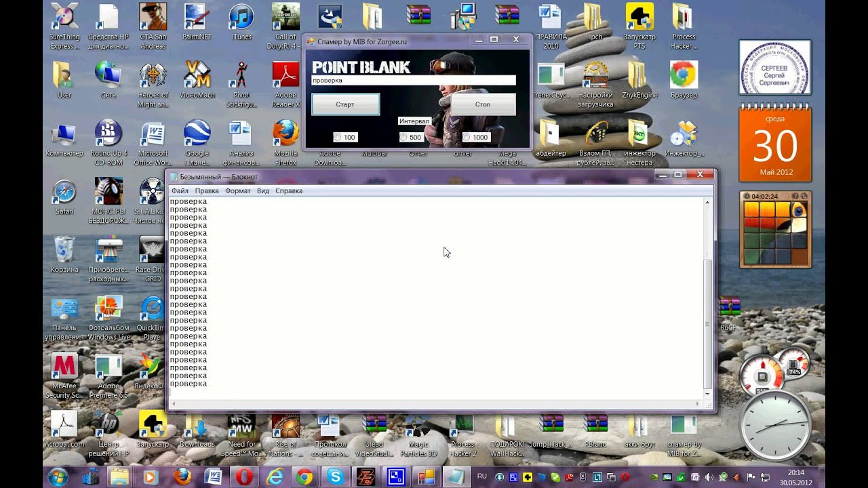Open the Правка menu in Notepad
The height and width of the screenshot is (488, 868).
207,191
